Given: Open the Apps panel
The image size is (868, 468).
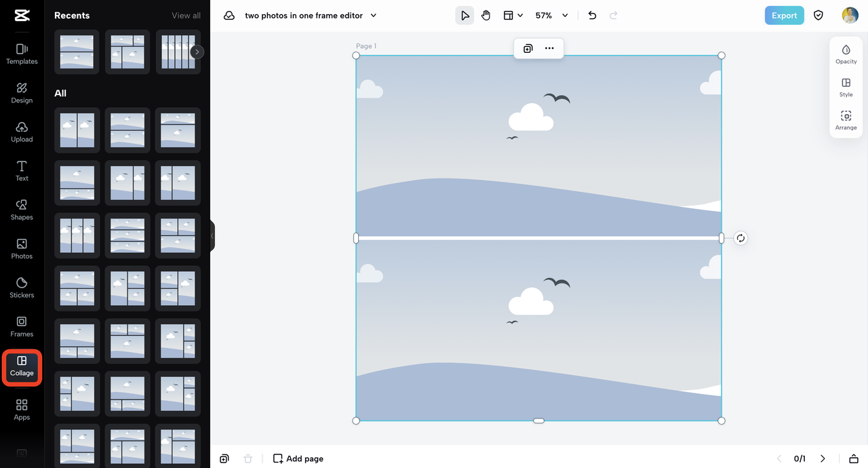Looking at the screenshot, I should tap(22, 410).
